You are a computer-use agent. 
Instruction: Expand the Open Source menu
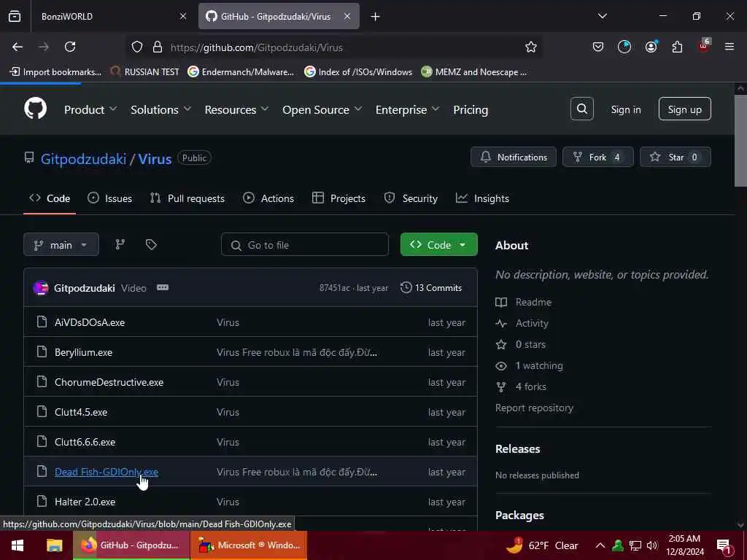point(322,109)
